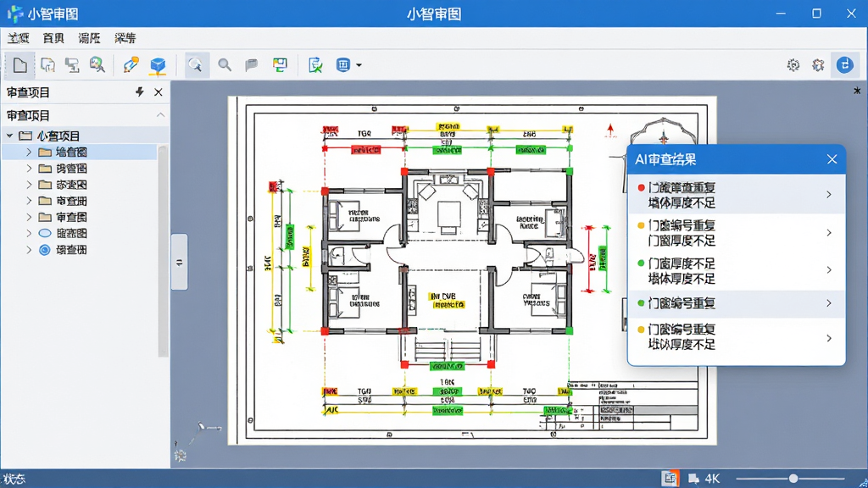Open the hierarchy structure tool icon
The width and height of the screenshot is (868, 488).
(72, 65)
